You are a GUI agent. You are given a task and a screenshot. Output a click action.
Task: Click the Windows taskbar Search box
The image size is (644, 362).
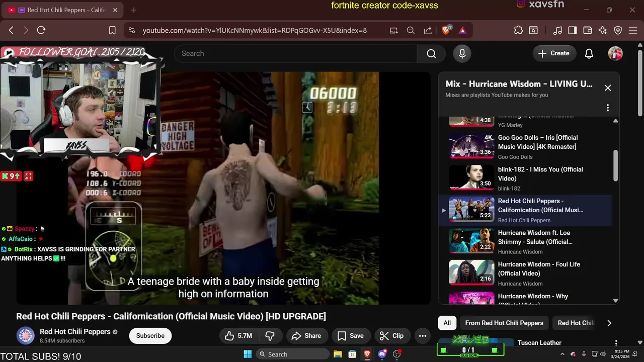(x=292, y=354)
